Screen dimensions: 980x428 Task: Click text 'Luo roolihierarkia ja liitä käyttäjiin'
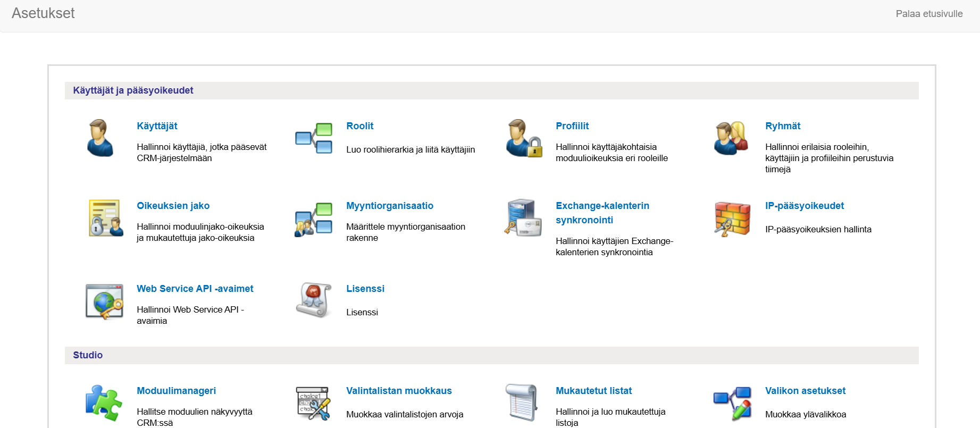click(x=411, y=150)
